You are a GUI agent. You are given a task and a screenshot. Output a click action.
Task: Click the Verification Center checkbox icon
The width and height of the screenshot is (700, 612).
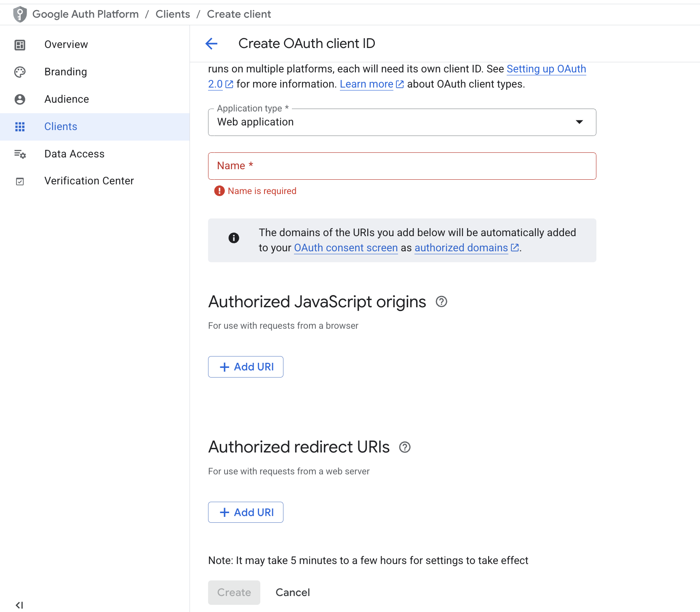click(20, 181)
